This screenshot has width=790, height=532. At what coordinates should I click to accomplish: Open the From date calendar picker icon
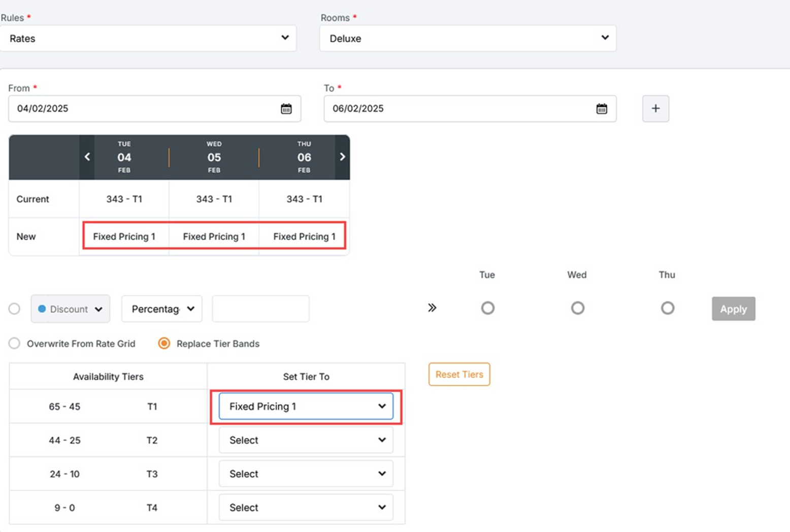pos(286,109)
